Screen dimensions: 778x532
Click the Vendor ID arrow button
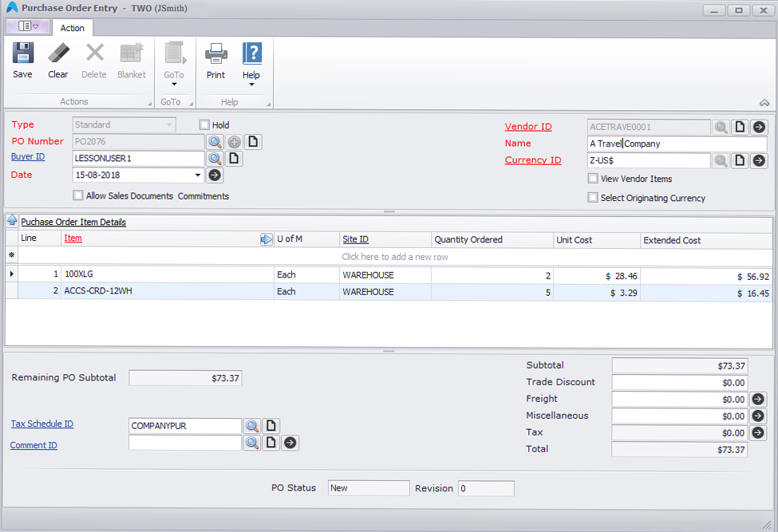pyautogui.click(x=759, y=128)
